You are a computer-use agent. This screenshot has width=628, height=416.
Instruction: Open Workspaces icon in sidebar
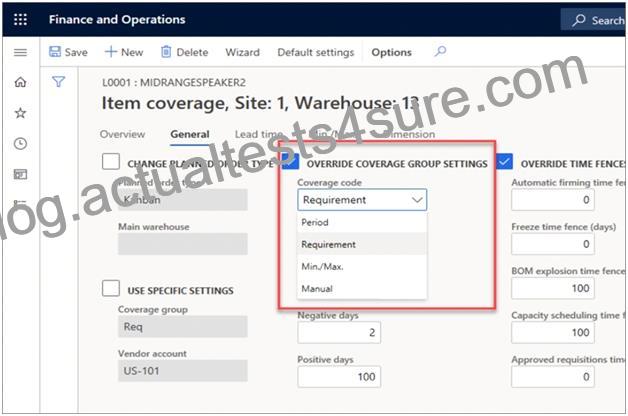(x=20, y=174)
